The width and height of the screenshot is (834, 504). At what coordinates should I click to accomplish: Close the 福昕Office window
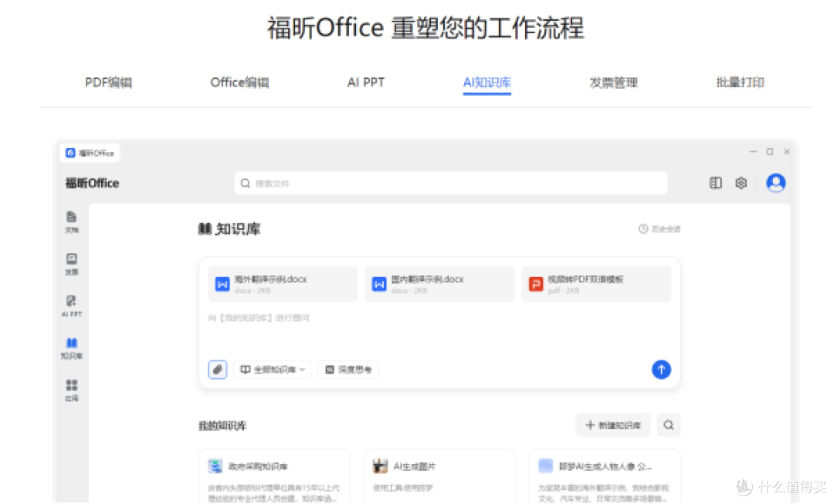[787, 151]
